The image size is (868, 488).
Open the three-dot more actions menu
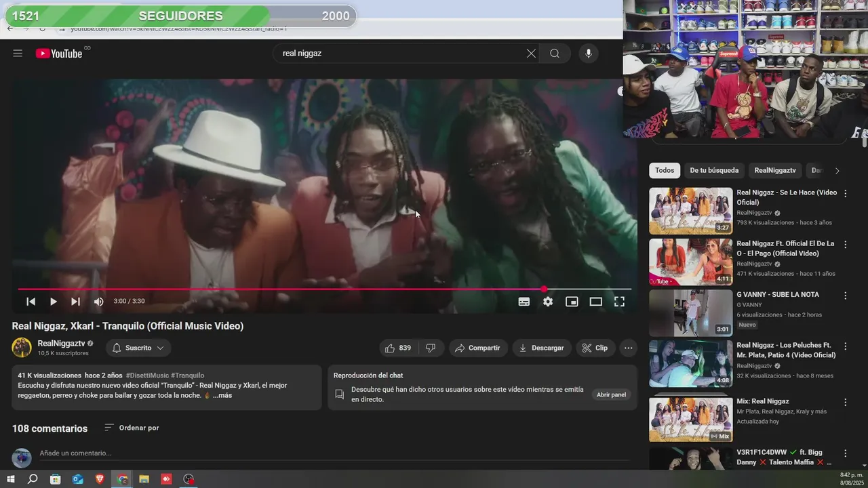point(629,348)
